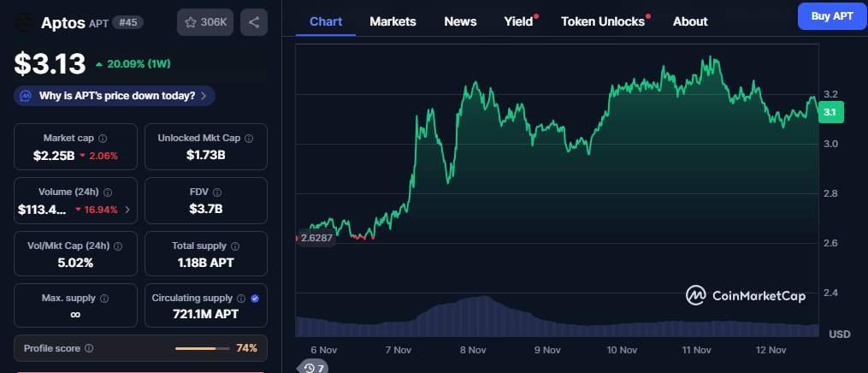The height and width of the screenshot is (373, 868).
Task: Click the 74% profile score value
Action: point(246,348)
